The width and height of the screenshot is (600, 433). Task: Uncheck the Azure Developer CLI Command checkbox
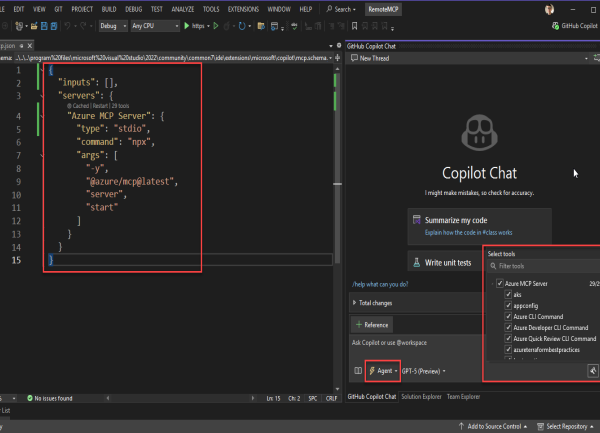pos(508,327)
